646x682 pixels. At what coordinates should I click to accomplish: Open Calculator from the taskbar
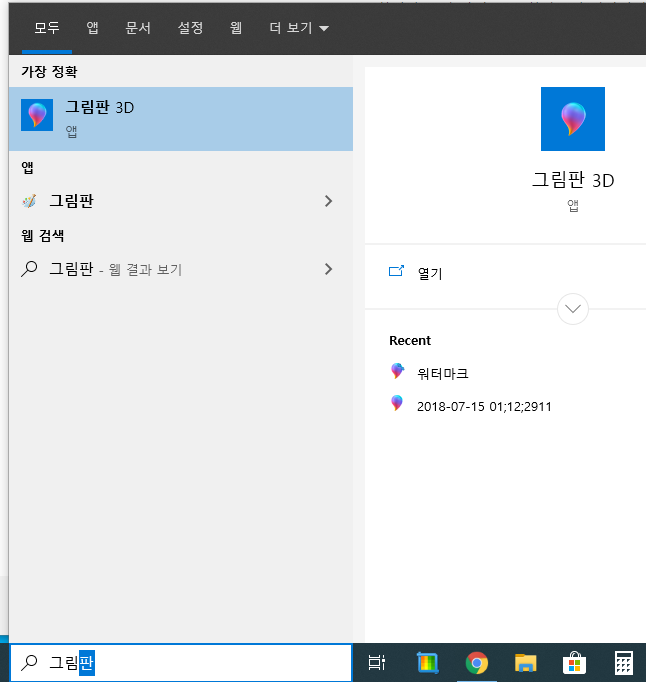click(x=623, y=663)
